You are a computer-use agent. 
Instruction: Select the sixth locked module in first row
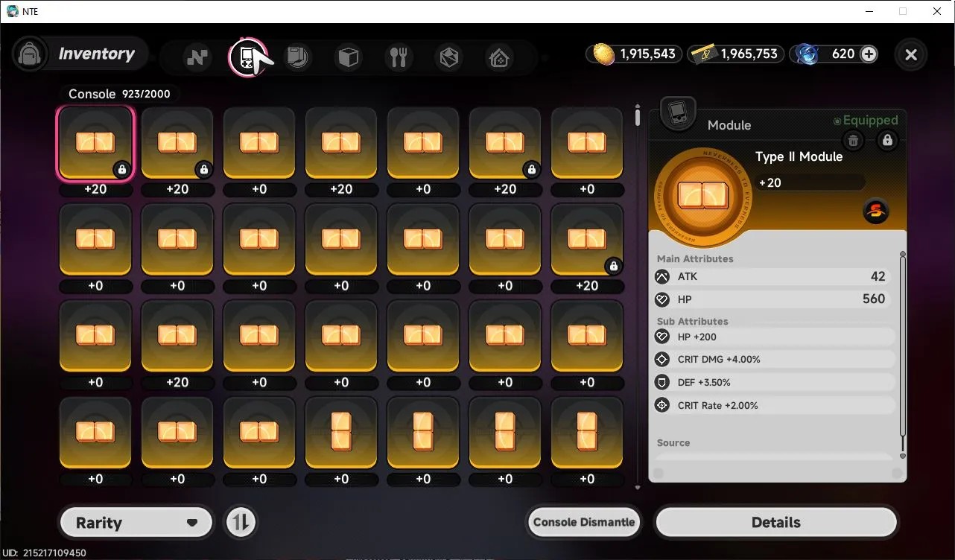pyautogui.click(x=505, y=144)
